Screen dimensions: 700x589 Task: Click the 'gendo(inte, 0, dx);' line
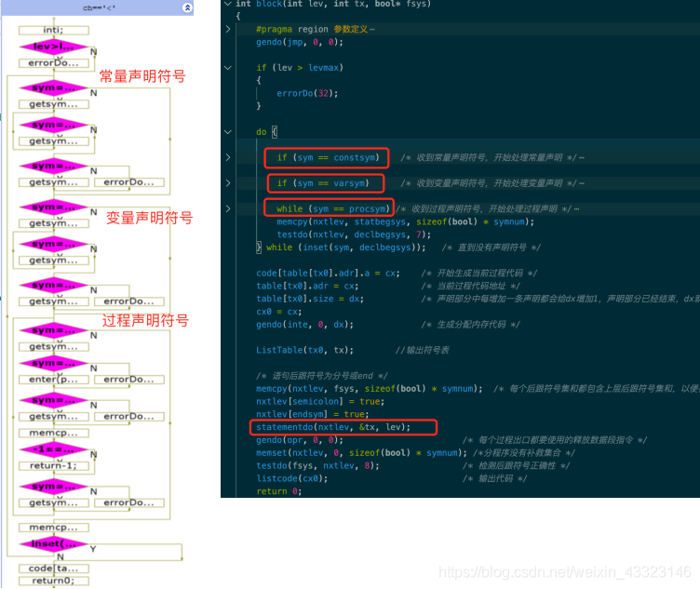(304, 325)
